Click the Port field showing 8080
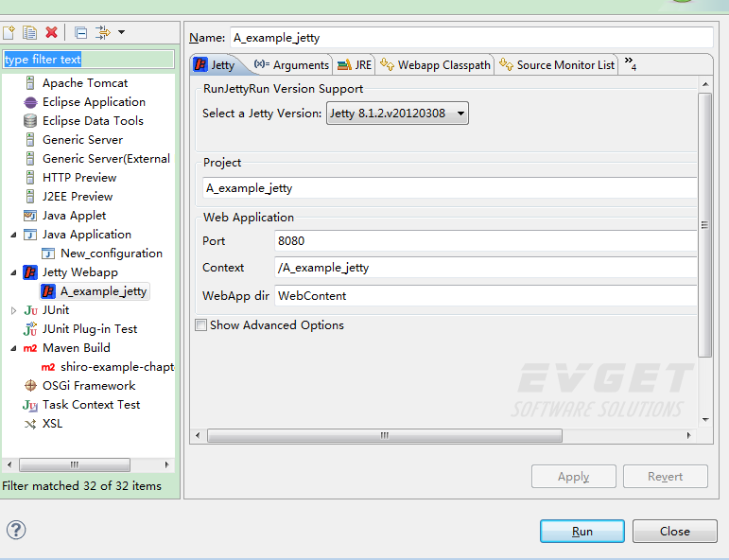 485,241
